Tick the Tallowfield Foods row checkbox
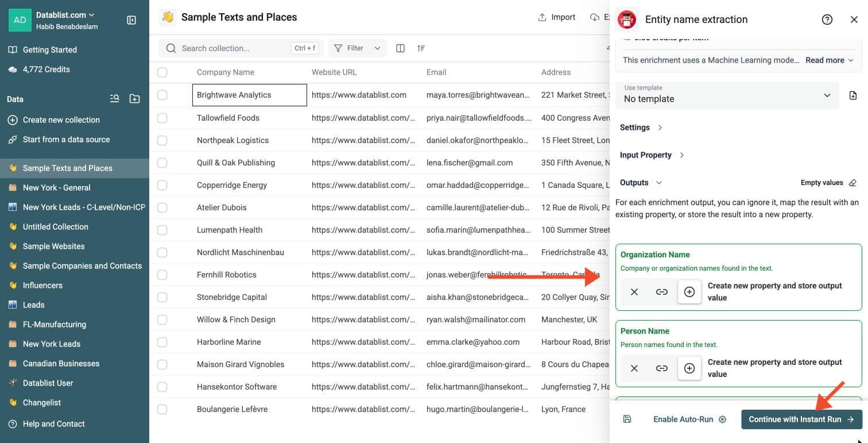This screenshot has width=868, height=443. click(162, 118)
